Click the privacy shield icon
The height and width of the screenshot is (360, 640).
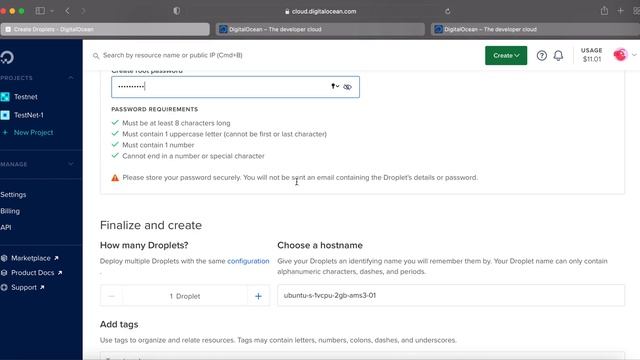point(177,11)
